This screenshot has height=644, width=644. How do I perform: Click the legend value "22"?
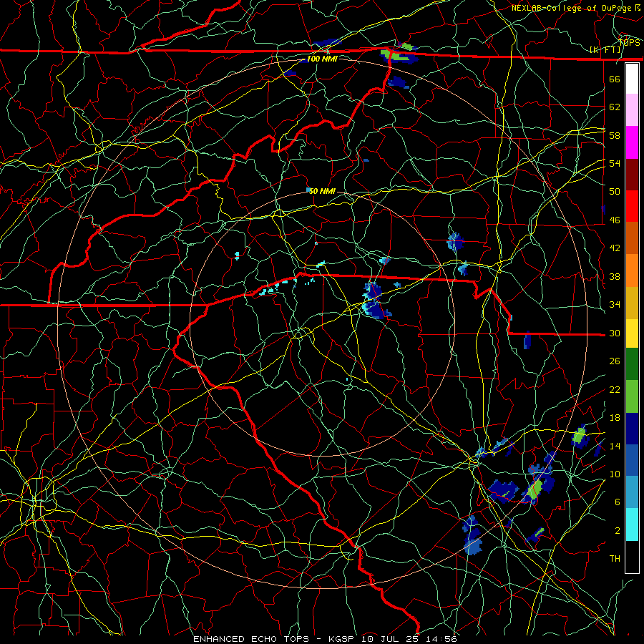coord(615,390)
